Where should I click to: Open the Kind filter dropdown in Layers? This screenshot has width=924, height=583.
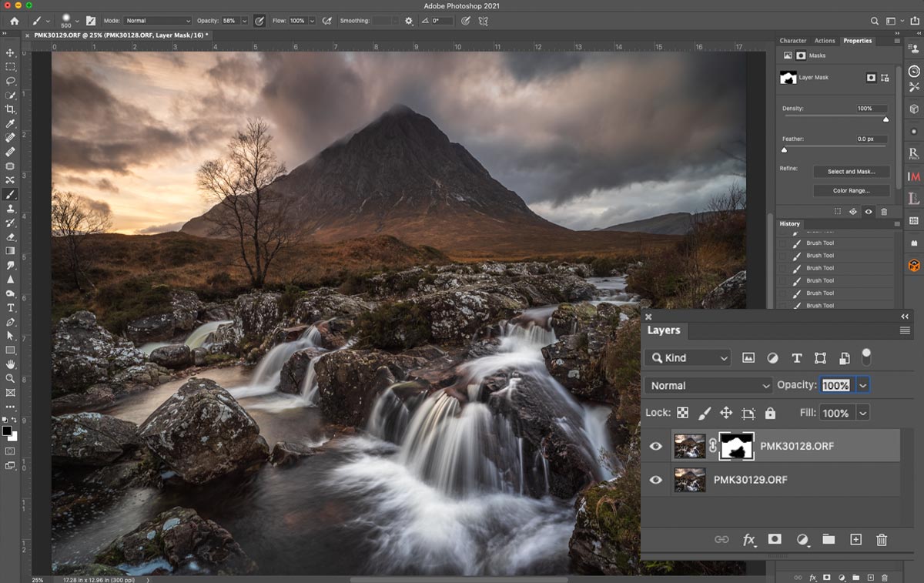tap(688, 358)
